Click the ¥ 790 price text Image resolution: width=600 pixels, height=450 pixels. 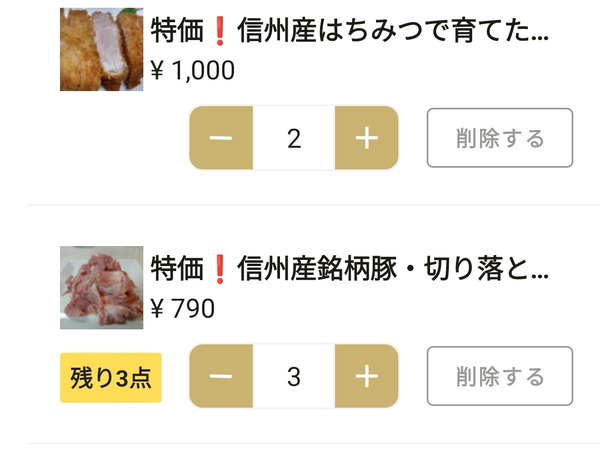pos(182,308)
